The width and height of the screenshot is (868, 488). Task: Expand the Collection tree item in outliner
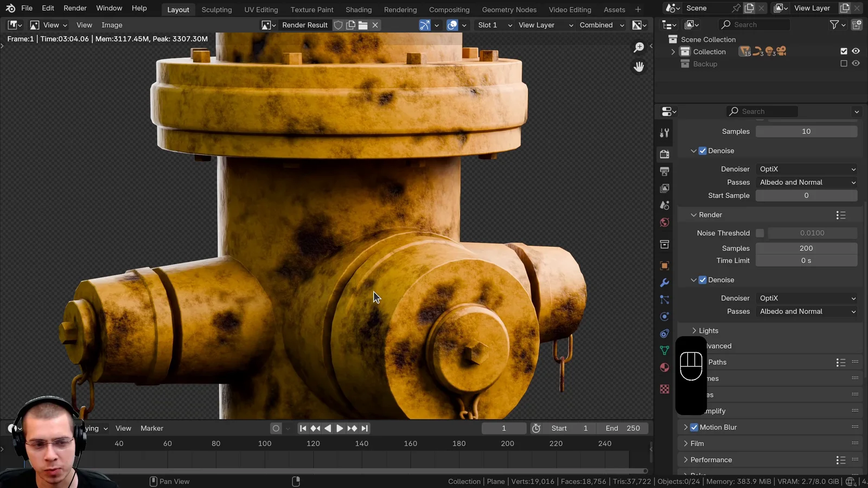[x=673, y=52]
